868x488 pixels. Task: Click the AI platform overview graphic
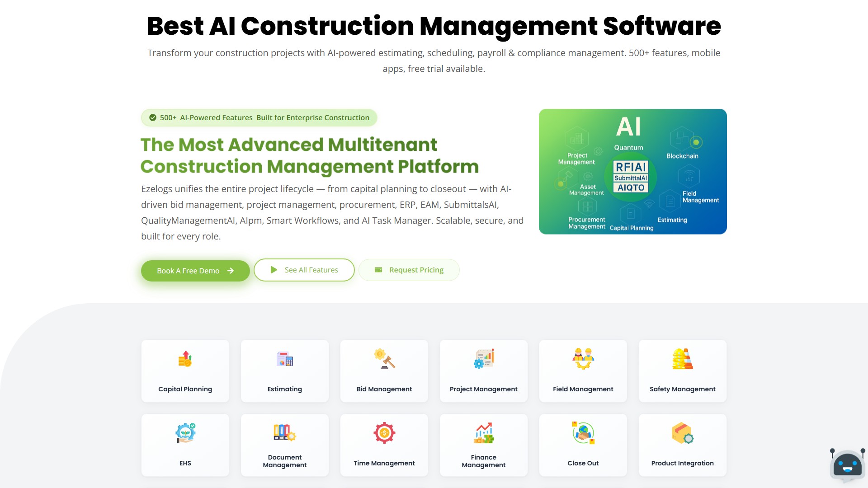pos(632,172)
